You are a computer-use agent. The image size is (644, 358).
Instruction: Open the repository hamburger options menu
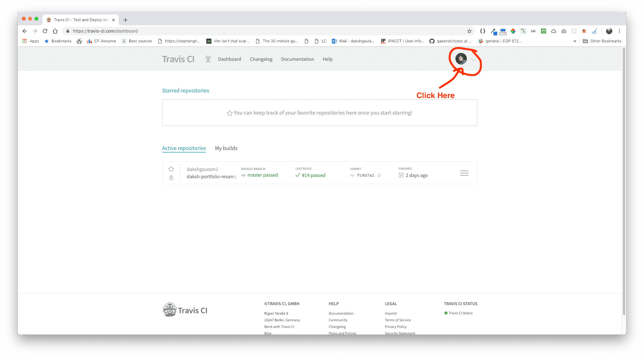tap(464, 173)
